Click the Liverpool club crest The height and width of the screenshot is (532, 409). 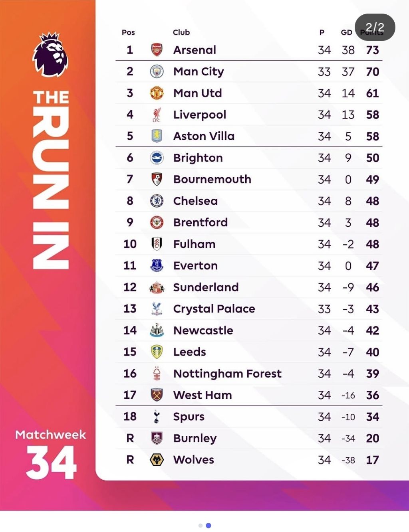157,115
